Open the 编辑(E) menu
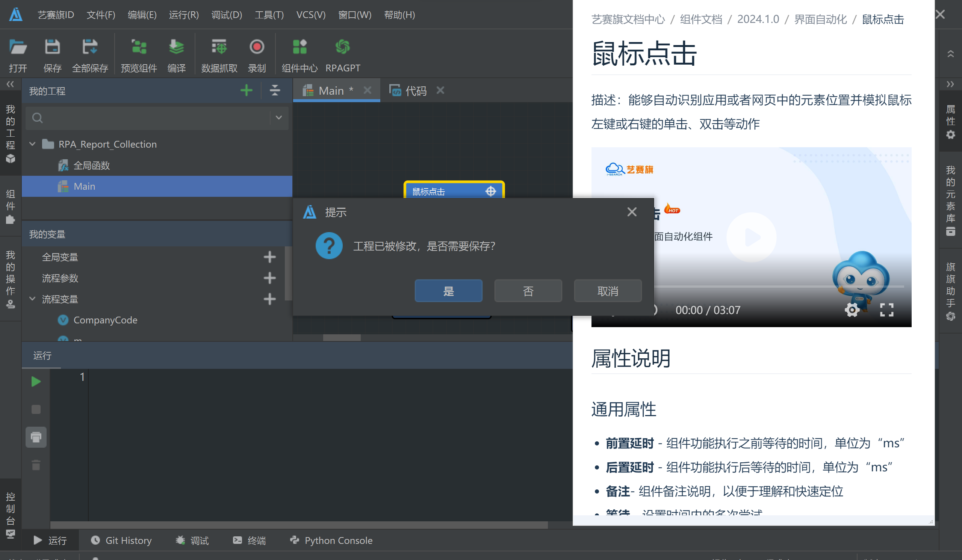962x560 pixels. (142, 15)
